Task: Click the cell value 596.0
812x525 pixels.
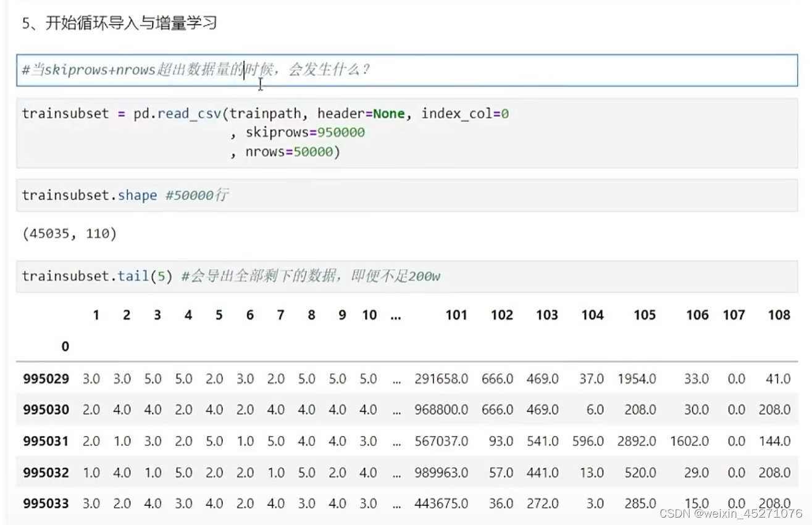Action: point(588,441)
